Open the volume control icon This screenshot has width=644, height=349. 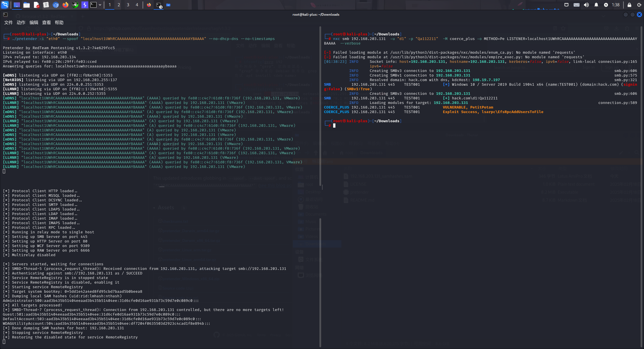586,5
